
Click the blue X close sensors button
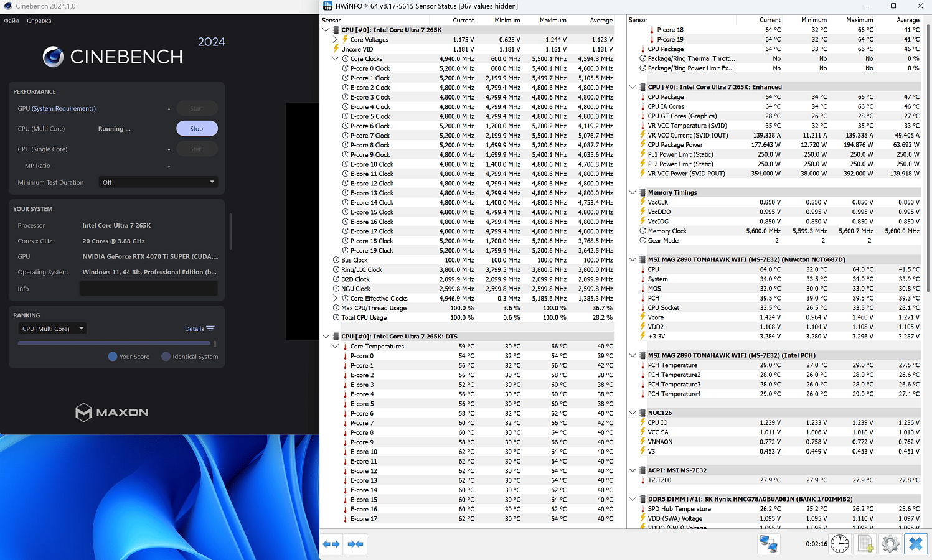pyautogui.click(x=915, y=544)
